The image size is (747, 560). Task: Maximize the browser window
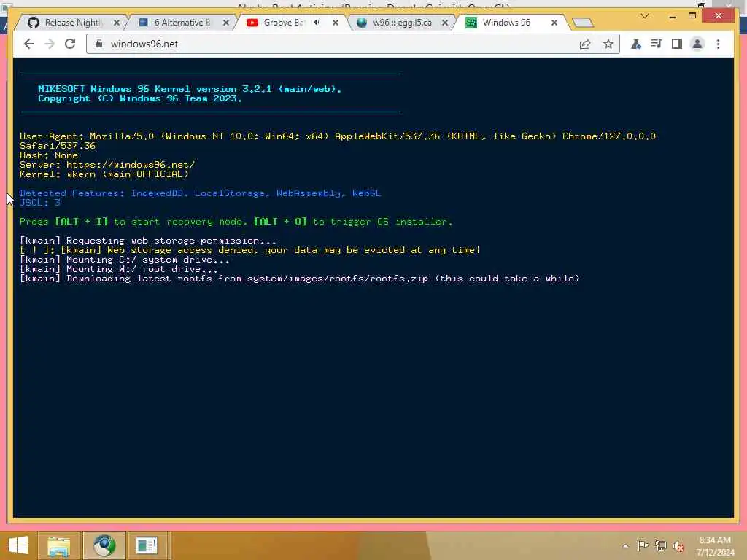[692, 16]
